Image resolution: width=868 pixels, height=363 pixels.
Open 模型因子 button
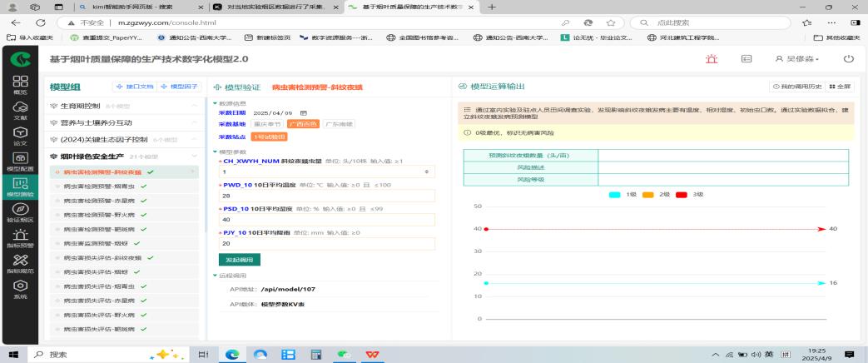(180, 87)
